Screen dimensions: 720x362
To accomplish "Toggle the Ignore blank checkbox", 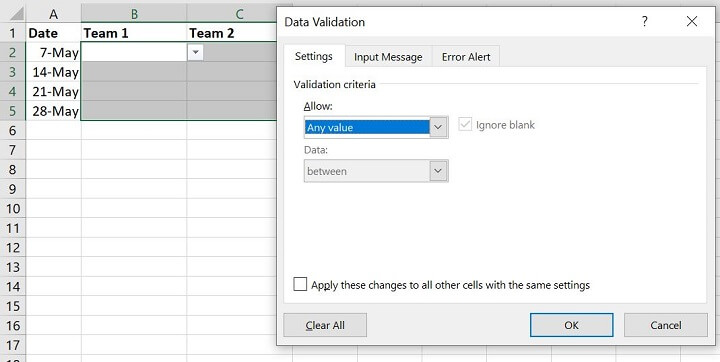I will (465, 124).
